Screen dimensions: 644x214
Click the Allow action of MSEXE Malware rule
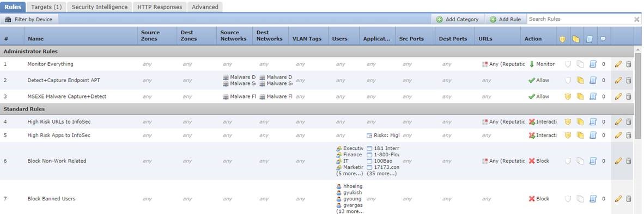pyautogui.click(x=539, y=96)
